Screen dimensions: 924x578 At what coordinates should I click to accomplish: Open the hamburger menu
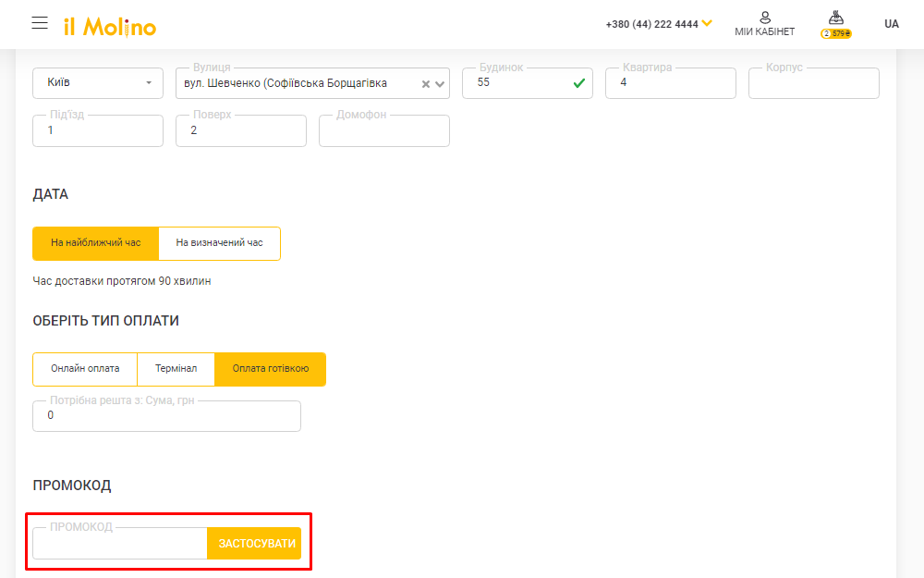40,23
